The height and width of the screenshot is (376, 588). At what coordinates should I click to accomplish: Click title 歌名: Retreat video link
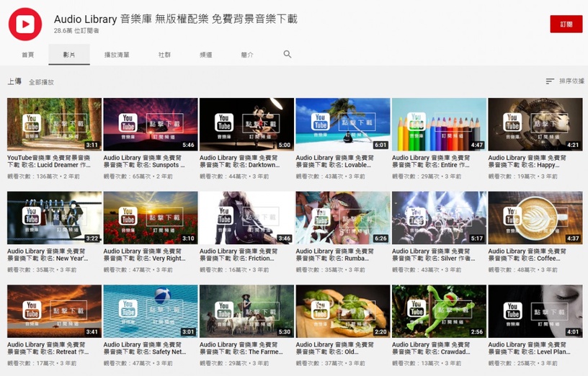click(48, 348)
